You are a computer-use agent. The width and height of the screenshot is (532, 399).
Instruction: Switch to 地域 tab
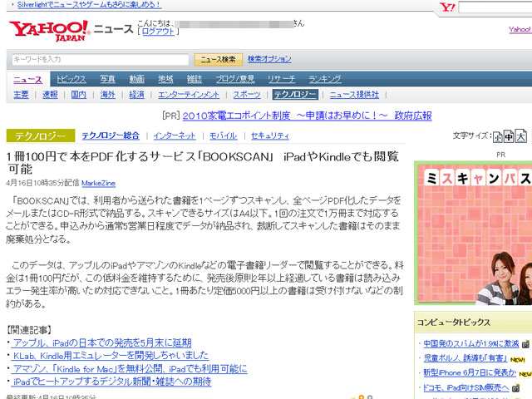(x=165, y=79)
